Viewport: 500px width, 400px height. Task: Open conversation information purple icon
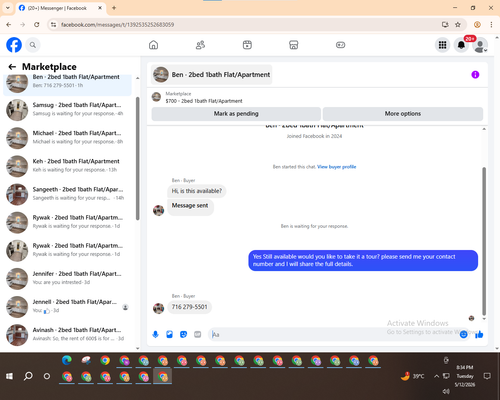[475, 74]
